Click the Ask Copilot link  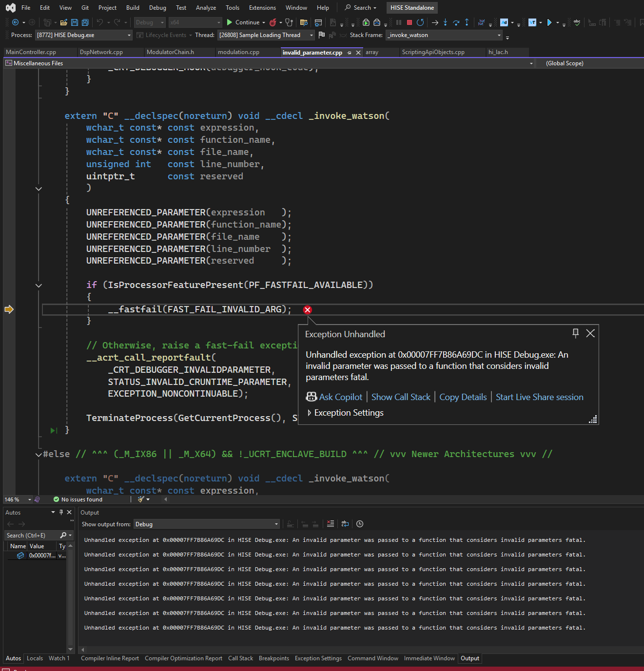coord(334,397)
